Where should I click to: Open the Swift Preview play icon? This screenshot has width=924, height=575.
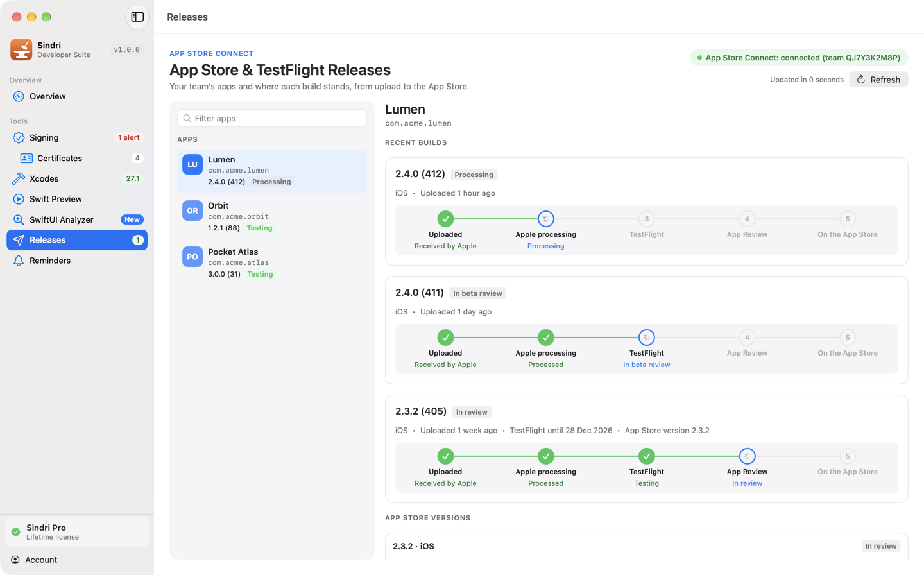pyautogui.click(x=19, y=199)
